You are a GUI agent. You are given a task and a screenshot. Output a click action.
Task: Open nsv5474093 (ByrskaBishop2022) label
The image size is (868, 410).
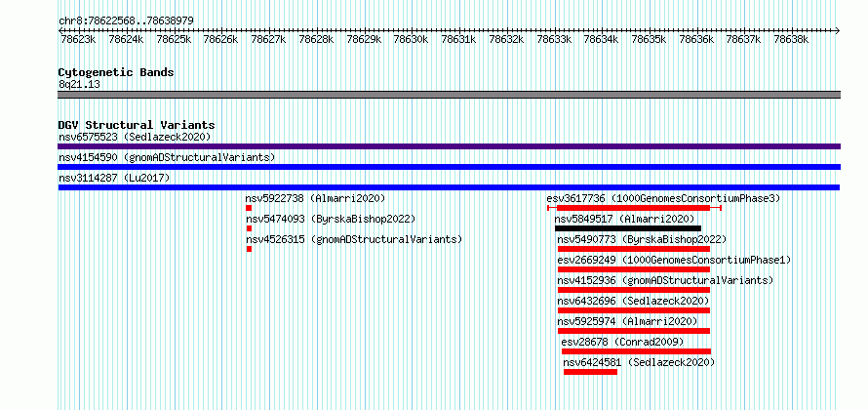pyautogui.click(x=331, y=219)
